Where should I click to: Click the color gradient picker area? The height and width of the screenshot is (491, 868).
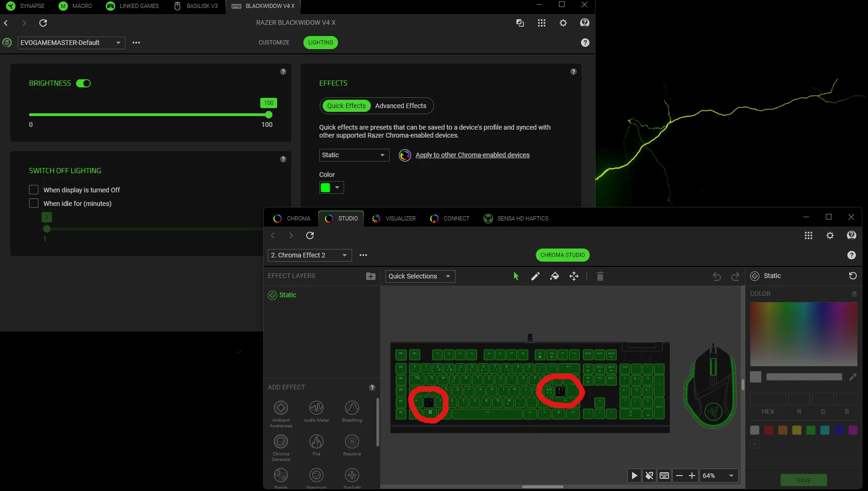coord(803,334)
